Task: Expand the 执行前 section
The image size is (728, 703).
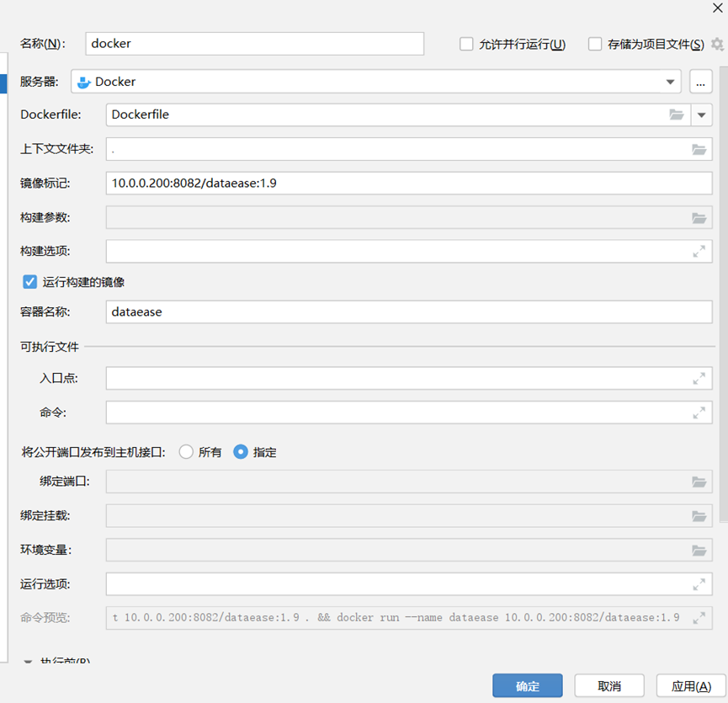Action: coord(28,661)
